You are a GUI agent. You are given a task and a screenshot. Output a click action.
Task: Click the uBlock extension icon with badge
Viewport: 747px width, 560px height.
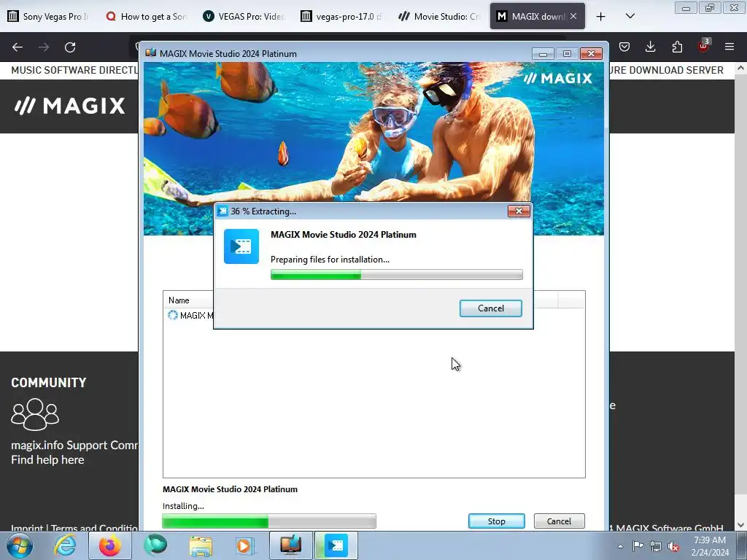pos(704,46)
